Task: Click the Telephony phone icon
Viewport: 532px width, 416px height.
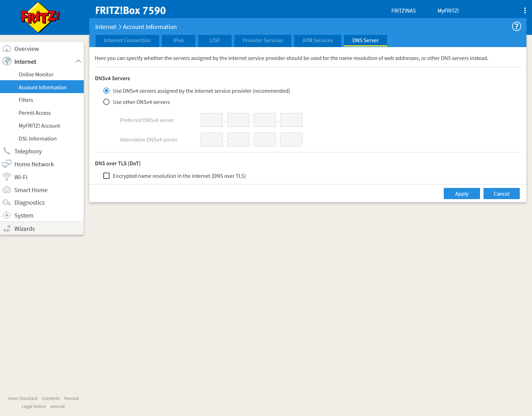Action: pyautogui.click(x=7, y=151)
